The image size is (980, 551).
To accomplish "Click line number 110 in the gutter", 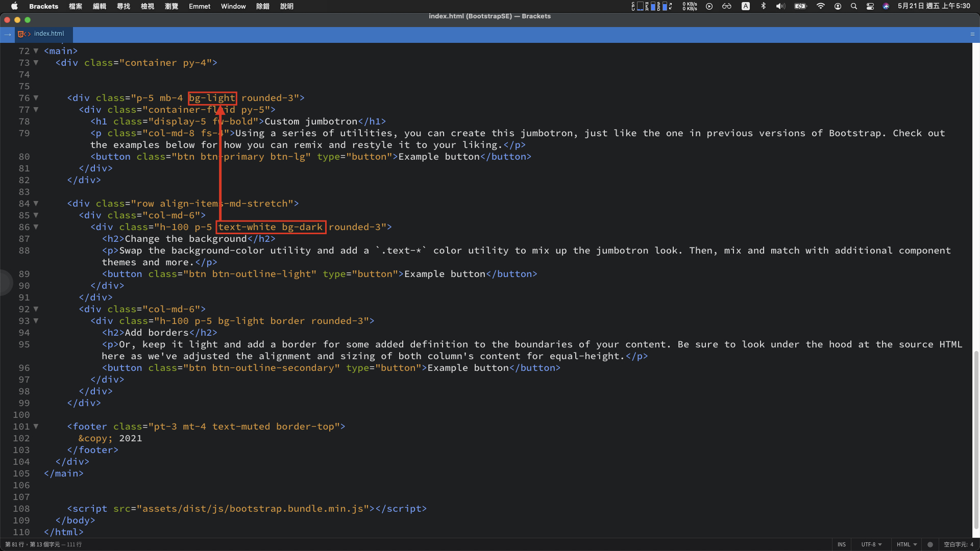I will point(21,532).
